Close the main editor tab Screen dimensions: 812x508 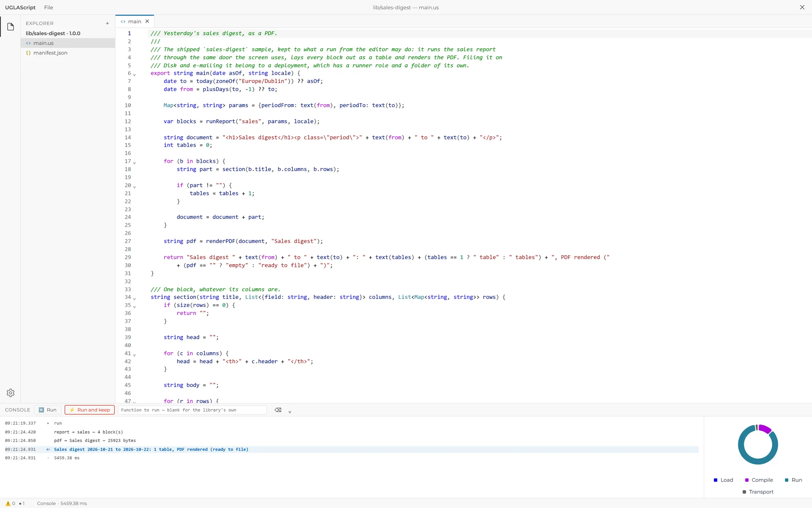pos(147,21)
